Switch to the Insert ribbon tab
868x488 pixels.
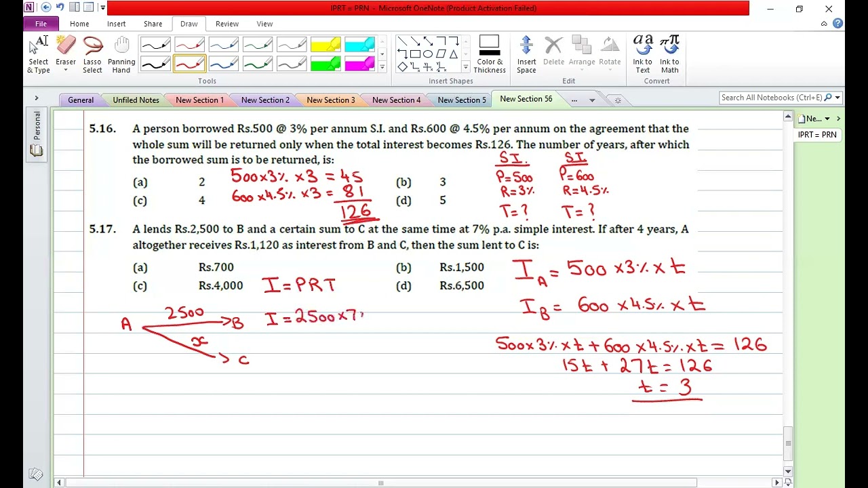(x=116, y=24)
